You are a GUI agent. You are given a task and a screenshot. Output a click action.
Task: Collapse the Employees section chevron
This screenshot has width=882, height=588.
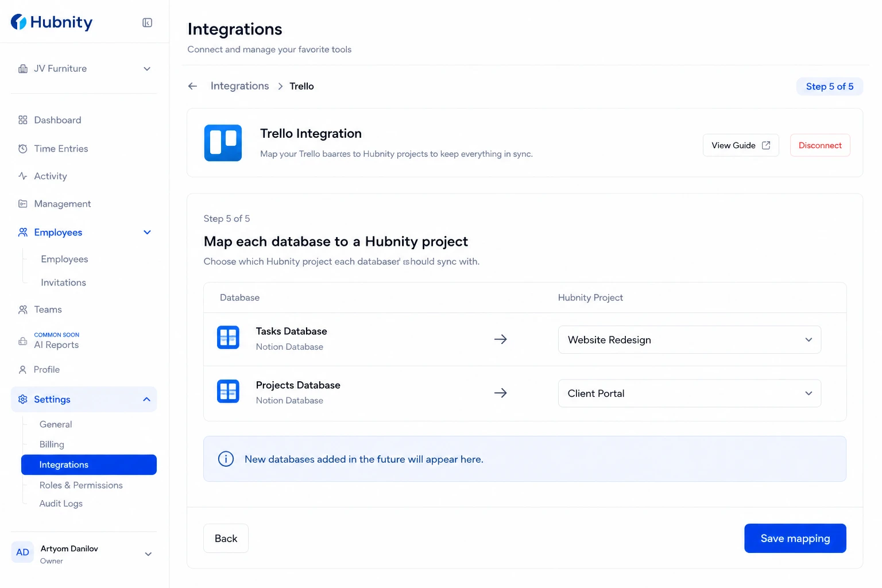coord(147,233)
